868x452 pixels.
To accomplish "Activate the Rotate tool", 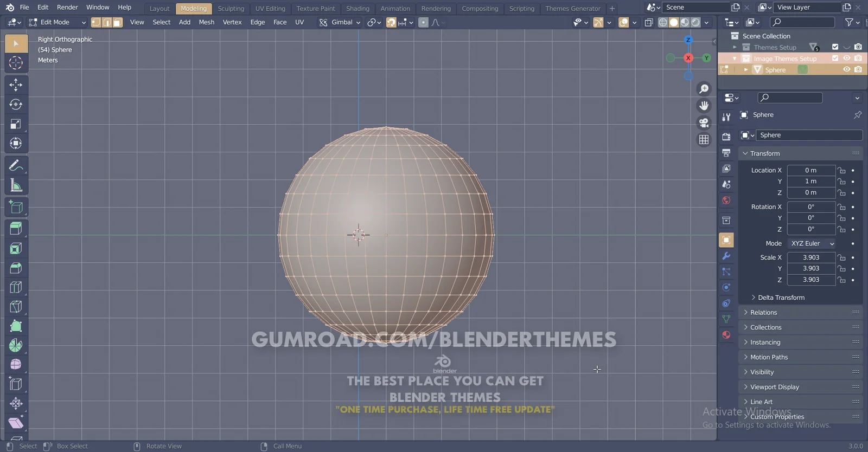I will (16, 104).
